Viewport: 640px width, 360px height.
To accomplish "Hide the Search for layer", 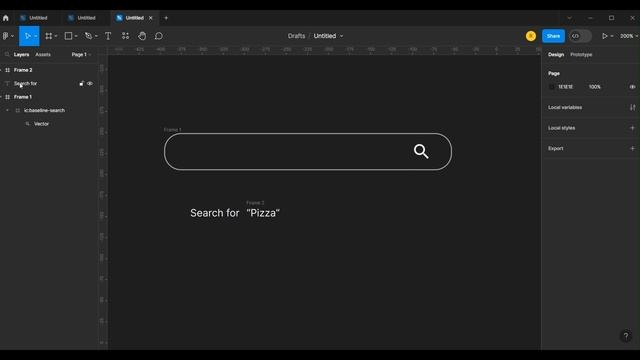I will point(90,83).
